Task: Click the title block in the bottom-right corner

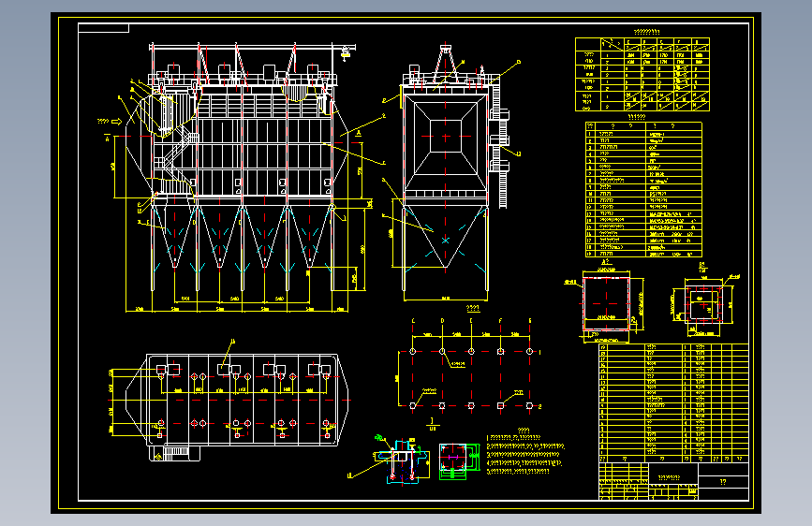Action: (673, 481)
